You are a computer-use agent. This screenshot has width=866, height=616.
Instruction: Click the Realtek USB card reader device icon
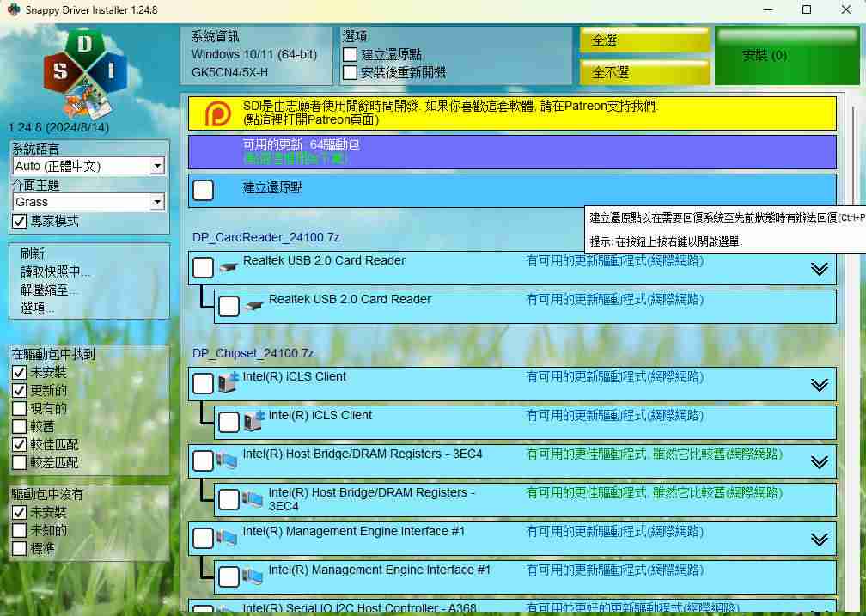pos(229,267)
